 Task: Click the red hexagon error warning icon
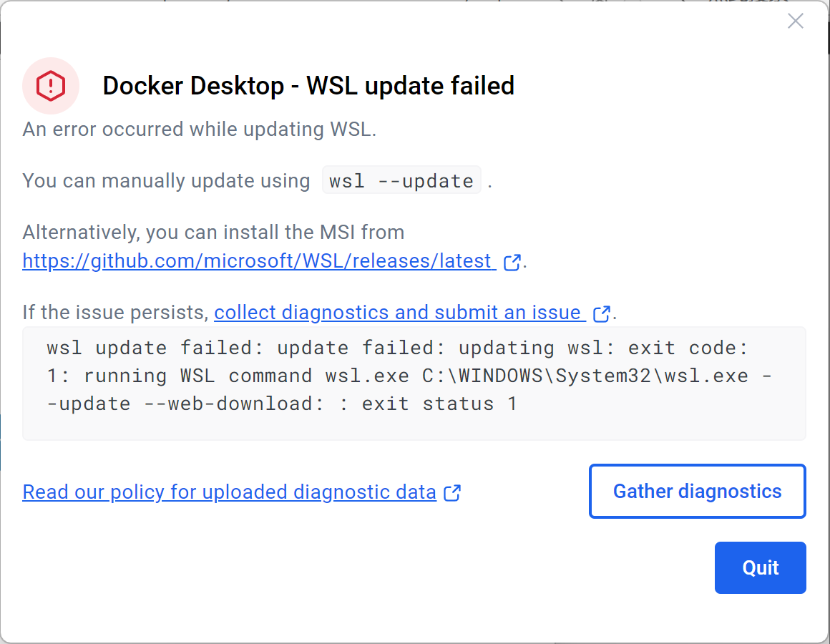click(51, 86)
